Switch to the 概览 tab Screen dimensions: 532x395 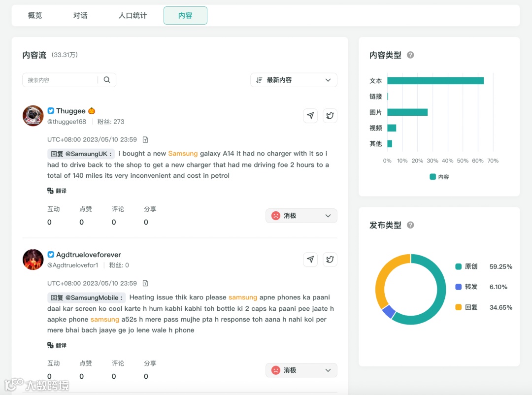(x=35, y=15)
